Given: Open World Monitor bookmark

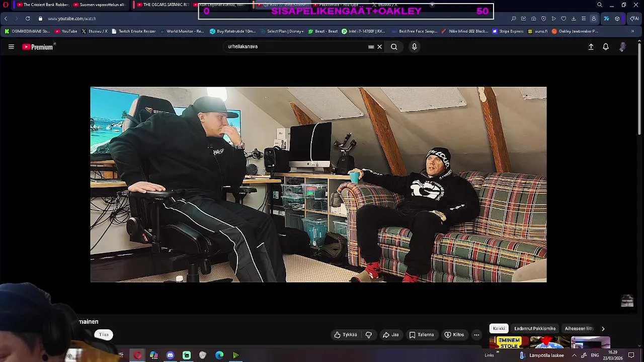Looking at the screenshot, I should tap(182, 31).
